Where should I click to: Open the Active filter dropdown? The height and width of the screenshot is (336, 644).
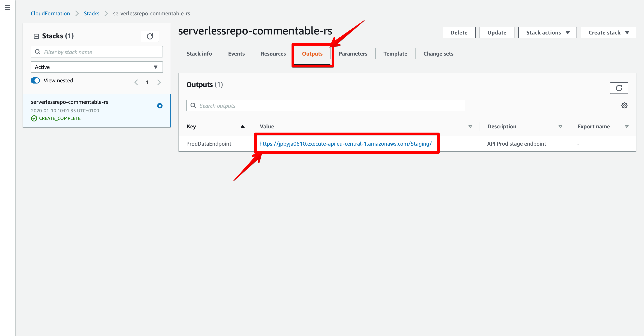coord(96,67)
